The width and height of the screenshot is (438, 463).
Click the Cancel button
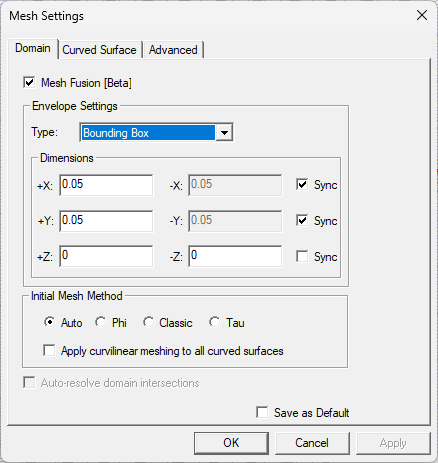(x=312, y=443)
